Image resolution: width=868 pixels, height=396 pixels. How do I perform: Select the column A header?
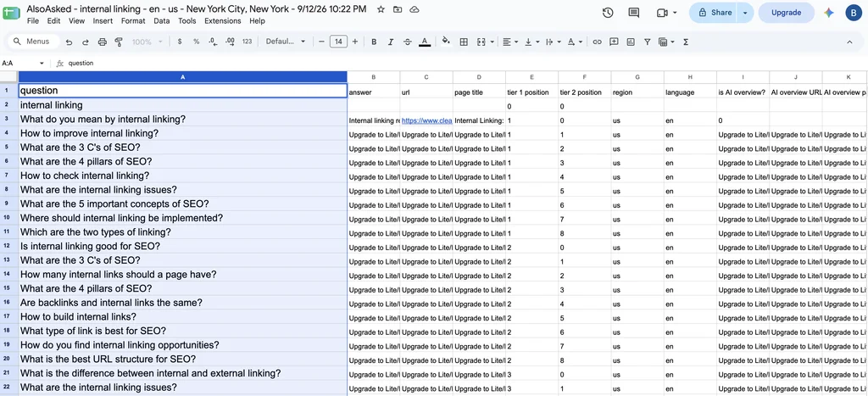tap(183, 77)
